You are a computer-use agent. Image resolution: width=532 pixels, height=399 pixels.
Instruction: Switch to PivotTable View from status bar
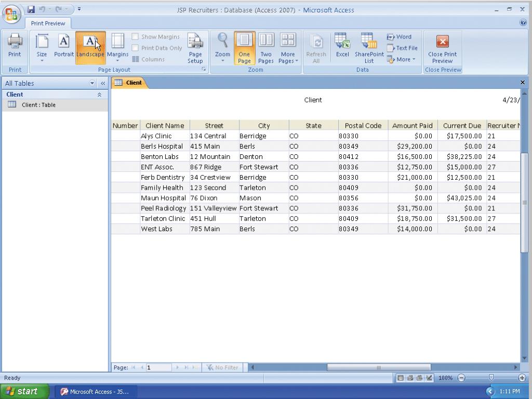pos(410,378)
